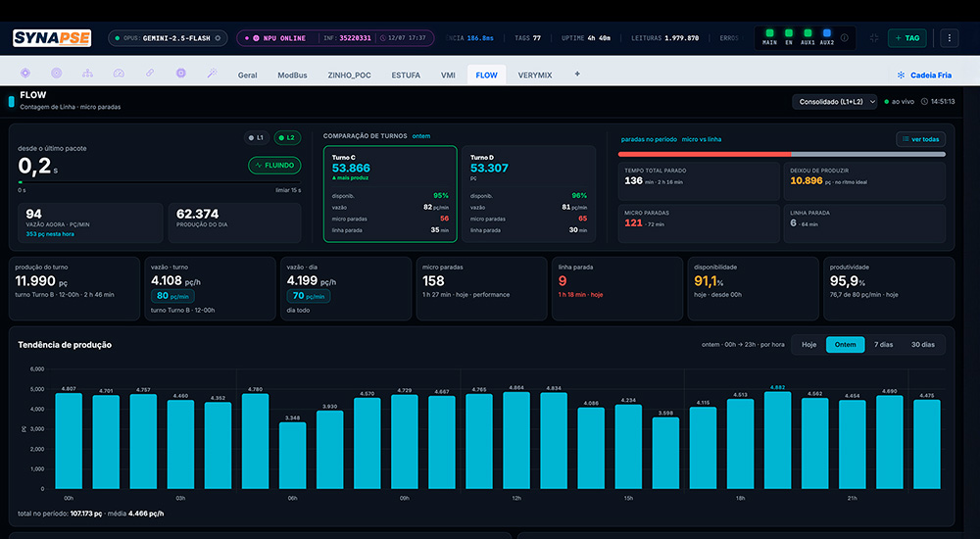Select the Hoje period option
The width and height of the screenshot is (980, 539).
click(808, 345)
